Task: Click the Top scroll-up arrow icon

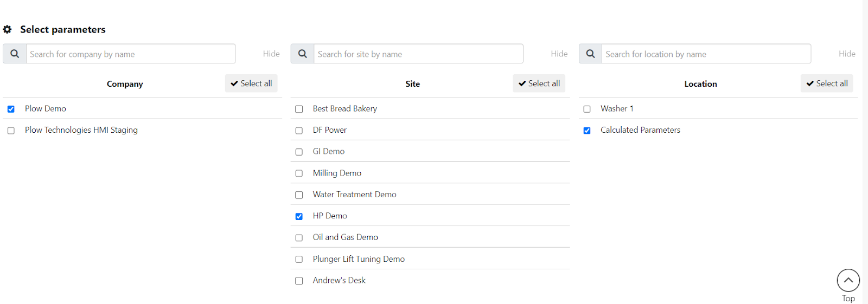Action: click(x=848, y=281)
